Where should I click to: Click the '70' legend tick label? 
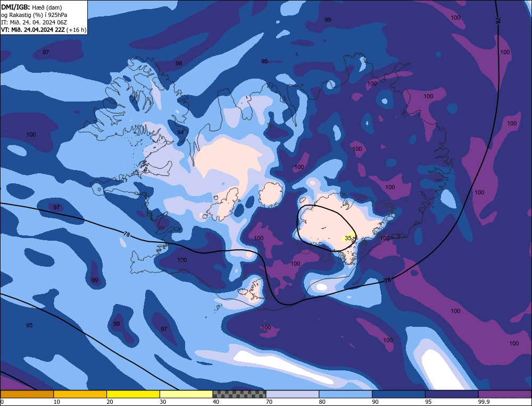[x=269, y=402]
